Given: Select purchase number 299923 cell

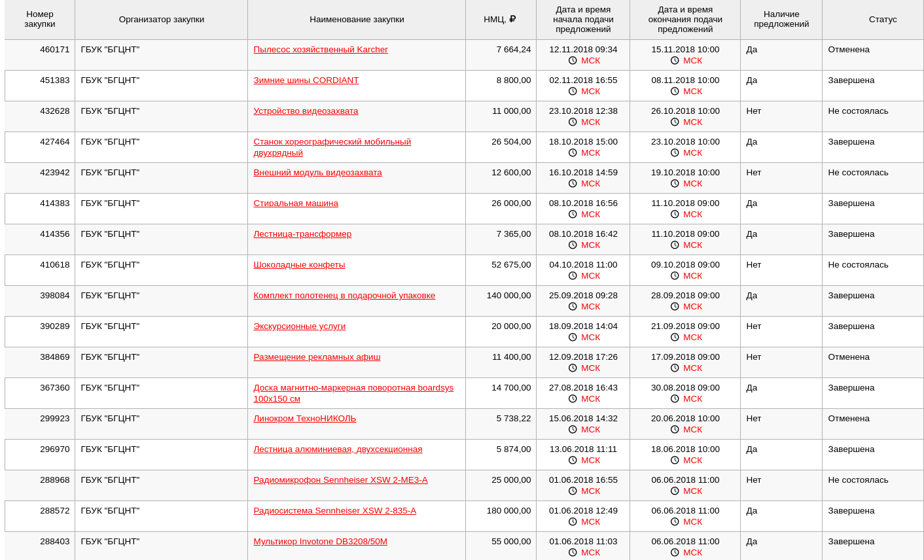Looking at the screenshot, I should point(40,424).
